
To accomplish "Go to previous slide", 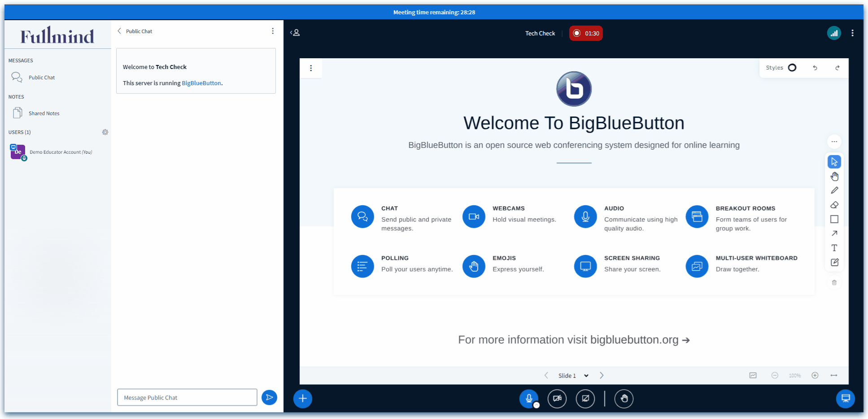I will [x=546, y=376].
